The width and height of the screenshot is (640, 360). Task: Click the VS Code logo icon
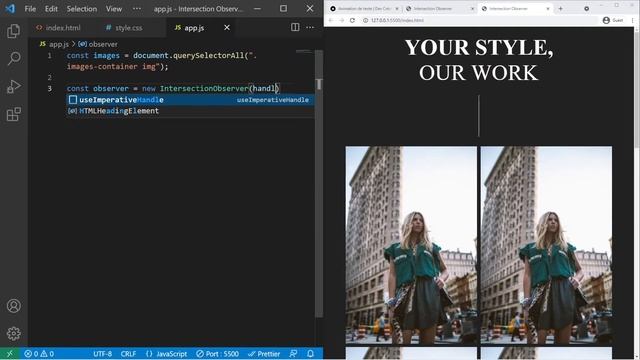click(x=10, y=9)
